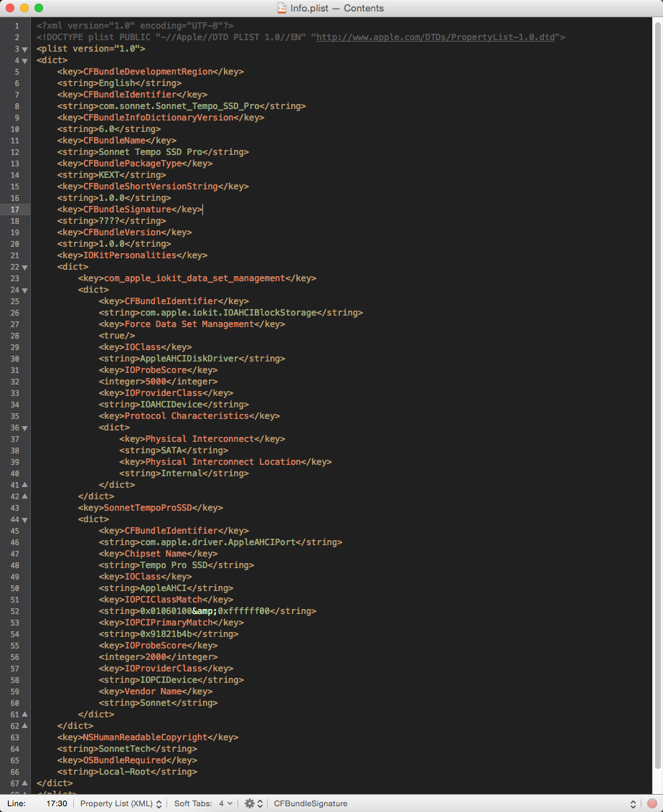Click the IOPCIDevice string
Image resolution: width=663 pixels, height=812 pixels.
(x=169, y=680)
